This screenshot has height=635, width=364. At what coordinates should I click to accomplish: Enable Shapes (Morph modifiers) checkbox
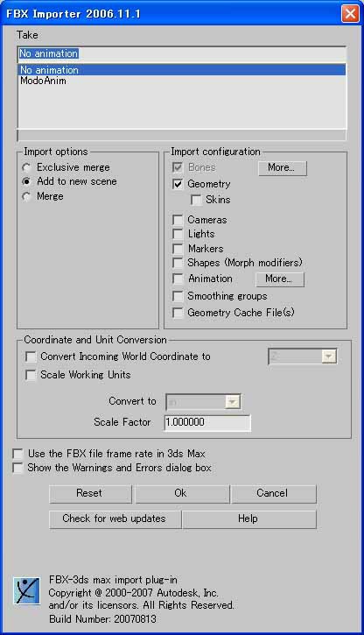pyautogui.click(x=178, y=263)
